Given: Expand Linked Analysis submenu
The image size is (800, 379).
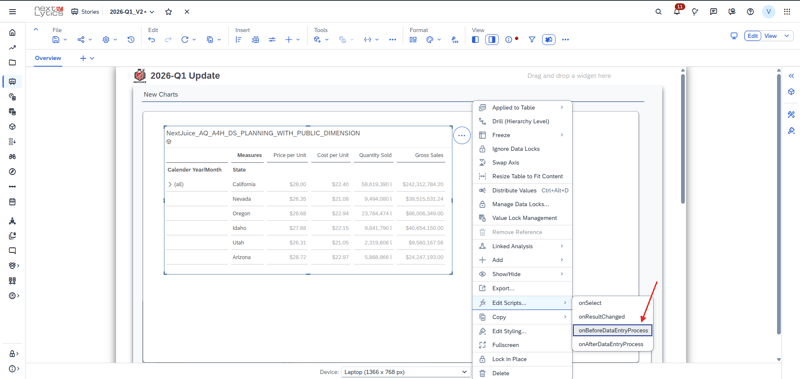Looking at the screenshot, I should point(522,246).
